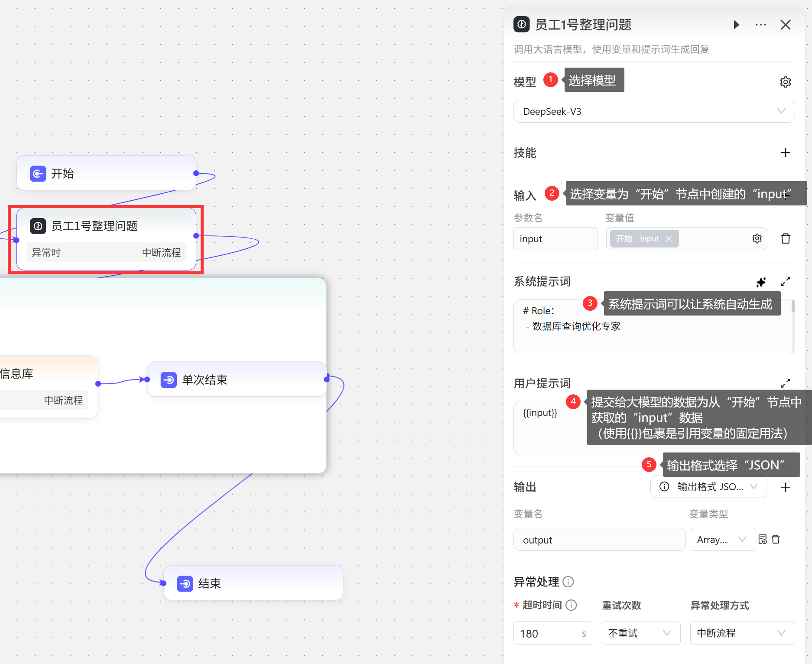This screenshot has height=664, width=812.
Task: Open the Array variable type dropdown
Action: tap(722, 540)
